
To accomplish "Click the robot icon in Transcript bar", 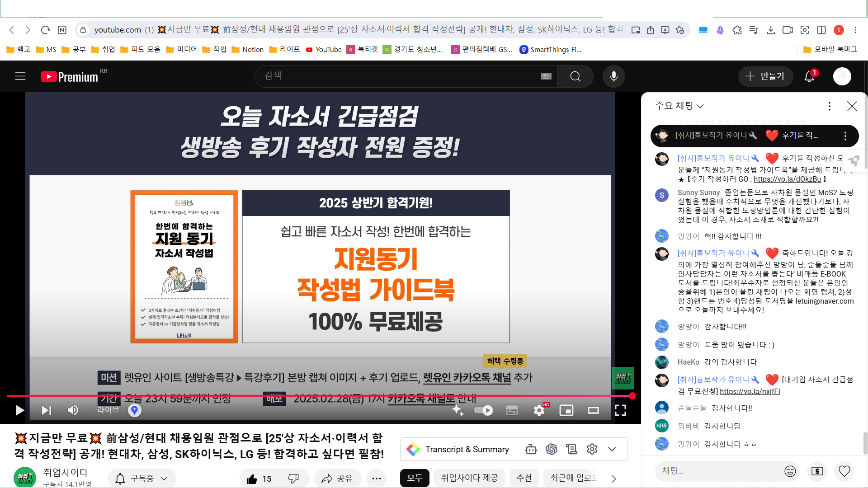I will click(x=531, y=449).
